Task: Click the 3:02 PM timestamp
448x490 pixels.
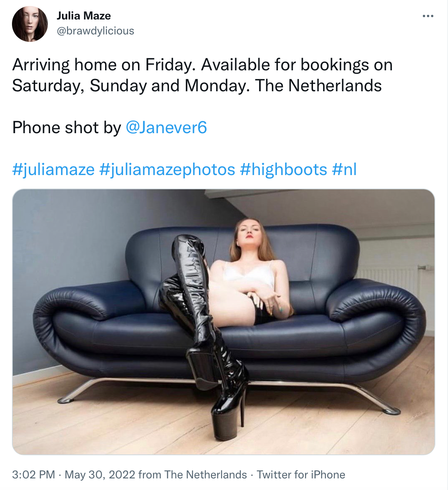Action: click(34, 475)
